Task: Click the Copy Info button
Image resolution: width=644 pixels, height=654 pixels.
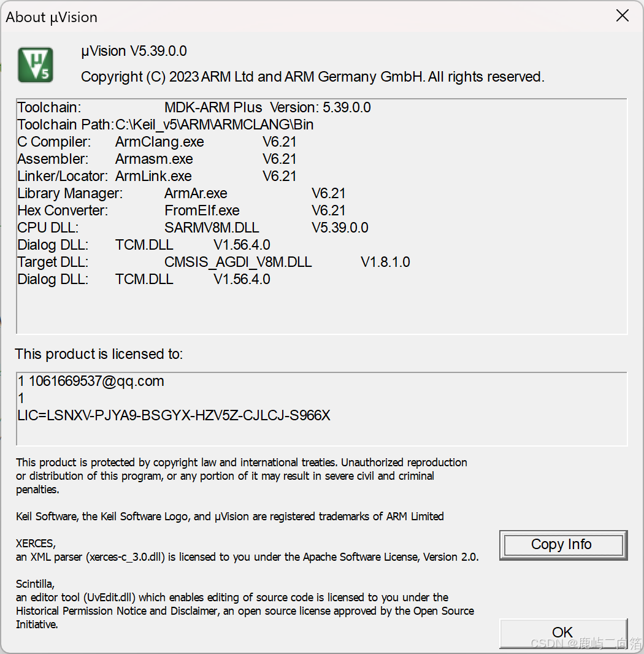Action: [x=563, y=545]
